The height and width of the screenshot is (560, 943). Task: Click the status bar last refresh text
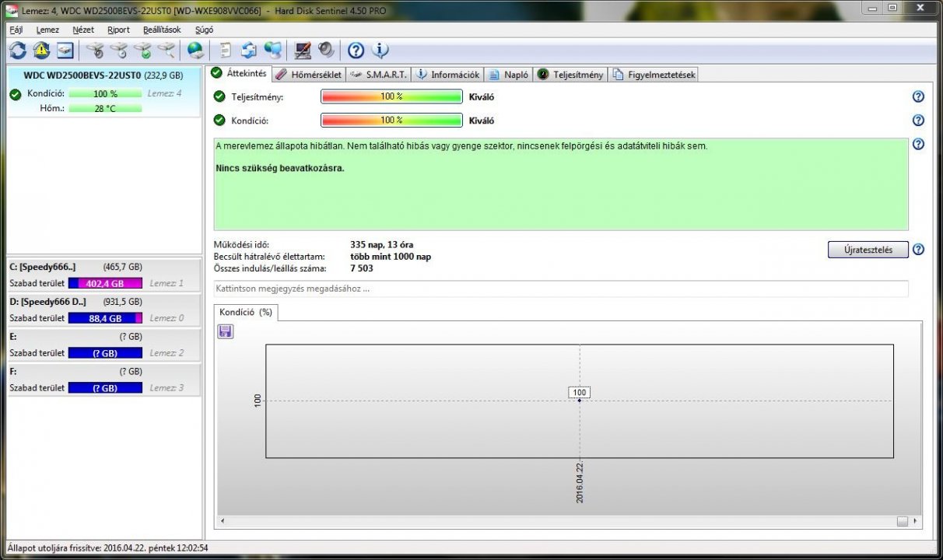[x=107, y=548]
